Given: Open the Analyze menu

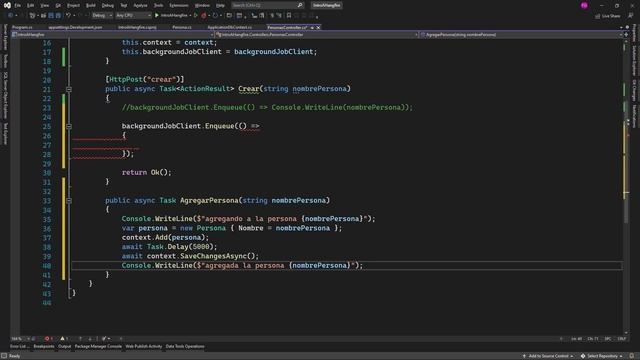Looking at the screenshot, I should (x=140, y=5).
